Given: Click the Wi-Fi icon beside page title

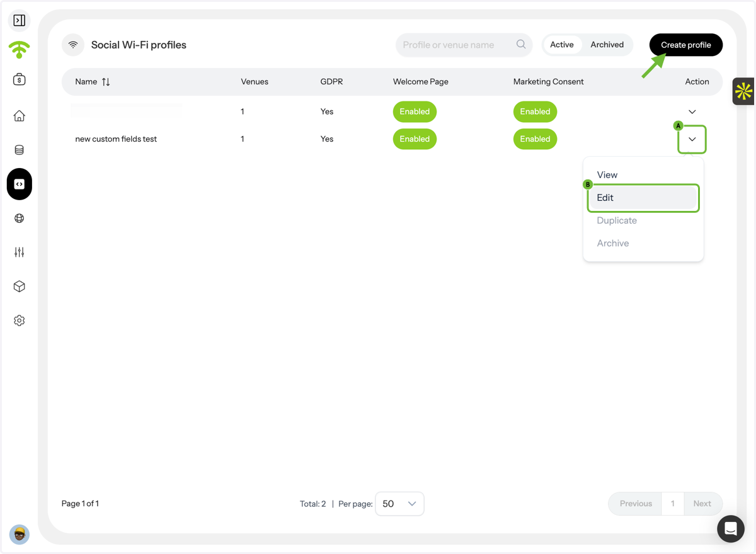Looking at the screenshot, I should (x=73, y=45).
